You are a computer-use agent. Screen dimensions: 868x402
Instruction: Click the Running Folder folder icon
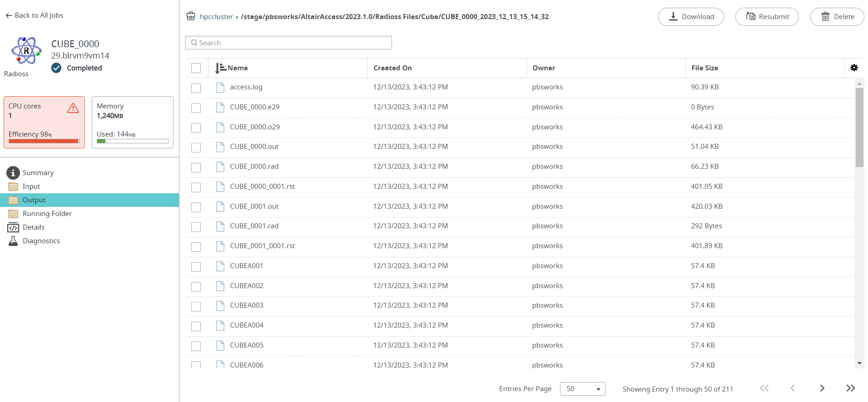coord(13,214)
